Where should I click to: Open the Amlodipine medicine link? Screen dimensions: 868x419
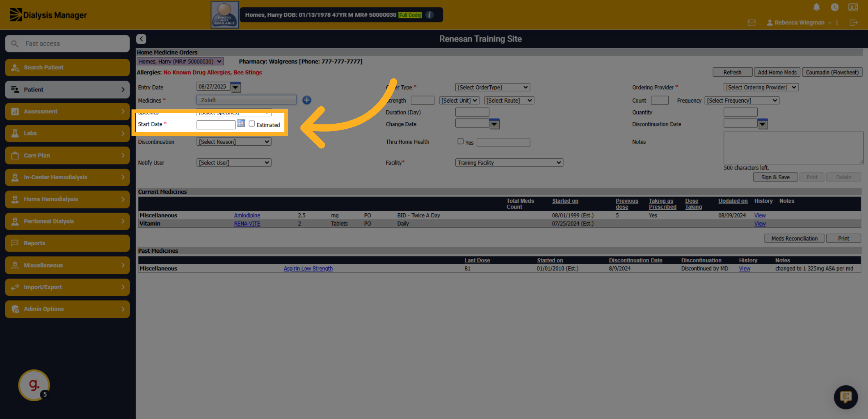pos(247,215)
